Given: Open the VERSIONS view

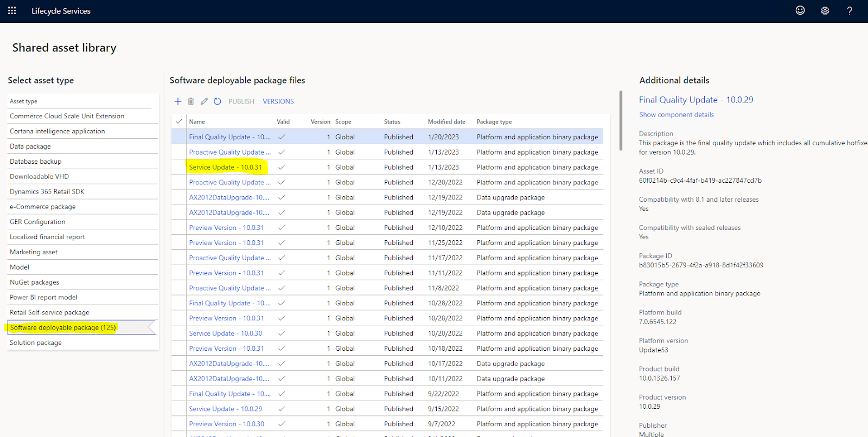Looking at the screenshot, I should click(278, 101).
